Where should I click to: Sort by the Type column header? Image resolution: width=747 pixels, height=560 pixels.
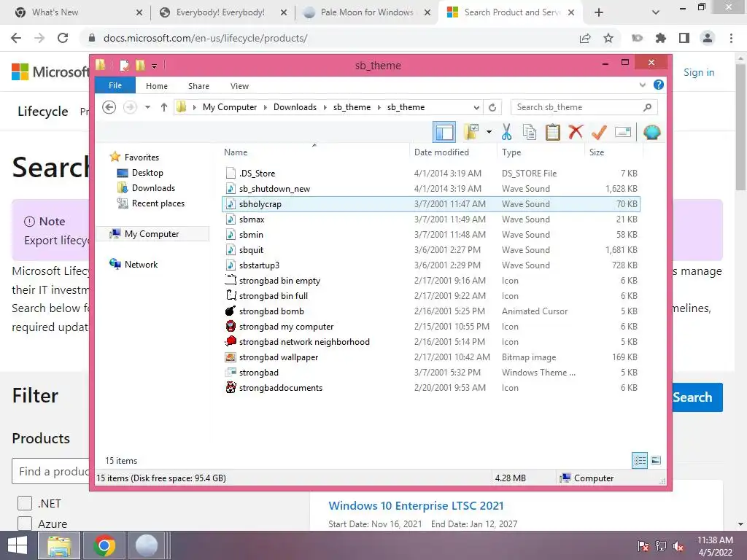[541, 152]
